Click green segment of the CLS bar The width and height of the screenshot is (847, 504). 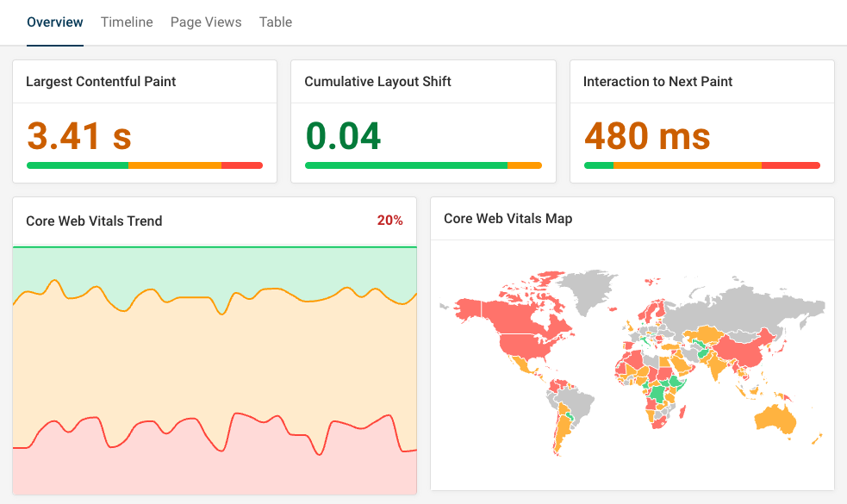coord(405,165)
